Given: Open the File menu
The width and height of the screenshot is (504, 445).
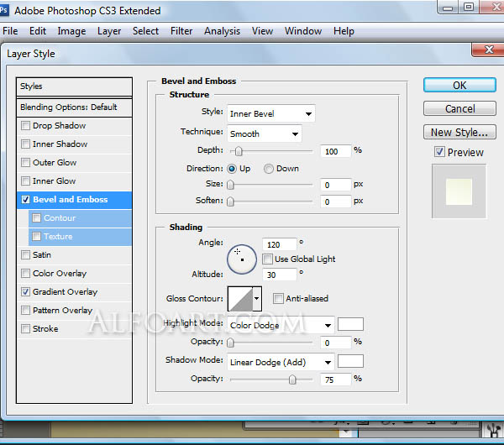Looking at the screenshot, I should click(10, 31).
